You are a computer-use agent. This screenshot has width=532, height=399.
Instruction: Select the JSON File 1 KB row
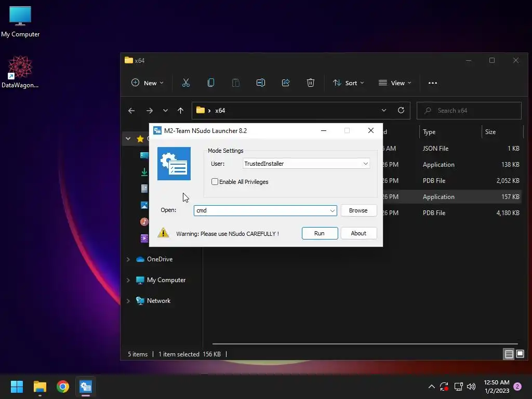454,148
